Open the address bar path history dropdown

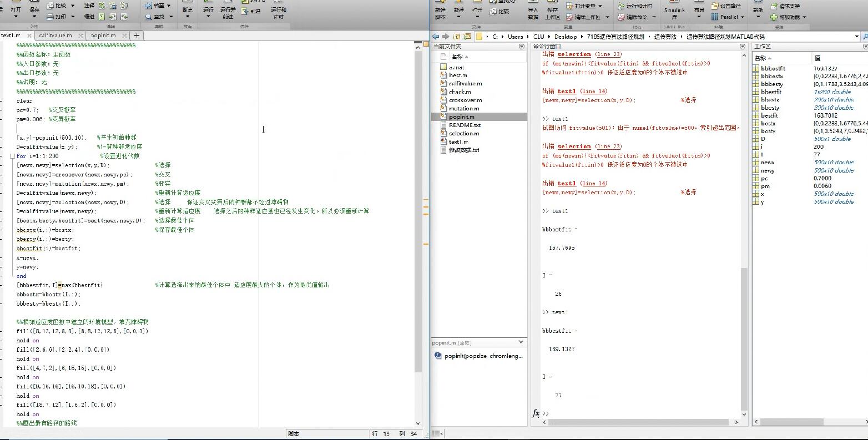click(x=857, y=37)
